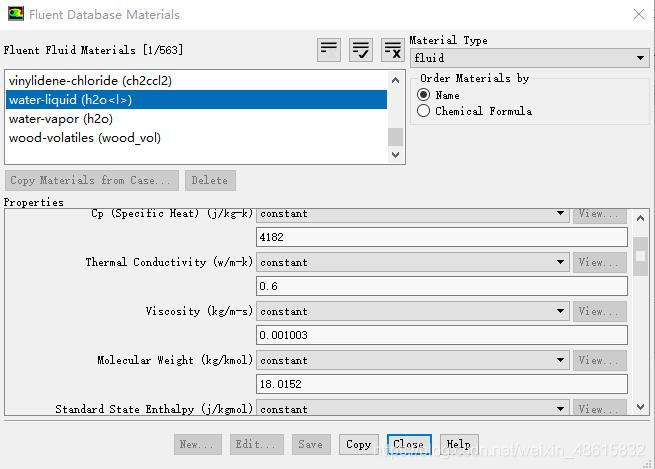
Task: Open the Thermal Conductivity method dropdown
Action: pos(412,262)
